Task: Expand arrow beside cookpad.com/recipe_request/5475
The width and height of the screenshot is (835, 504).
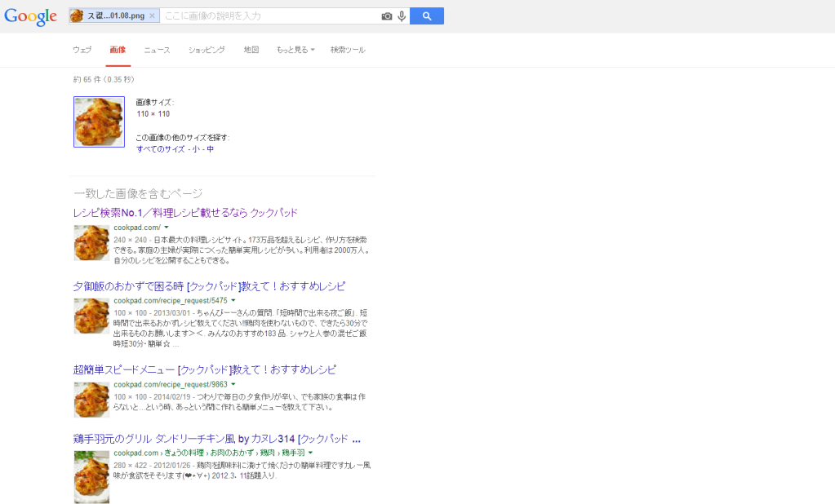Action: coord(233,301)
